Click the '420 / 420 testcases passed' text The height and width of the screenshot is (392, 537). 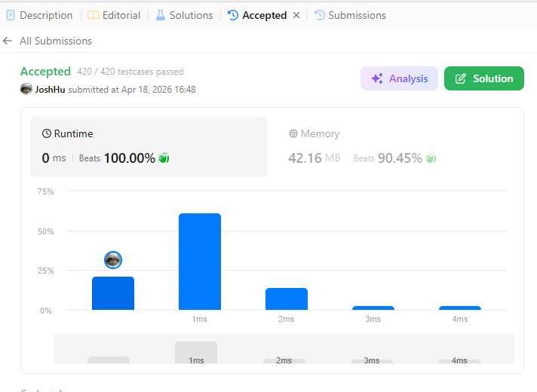click(130, 72)
